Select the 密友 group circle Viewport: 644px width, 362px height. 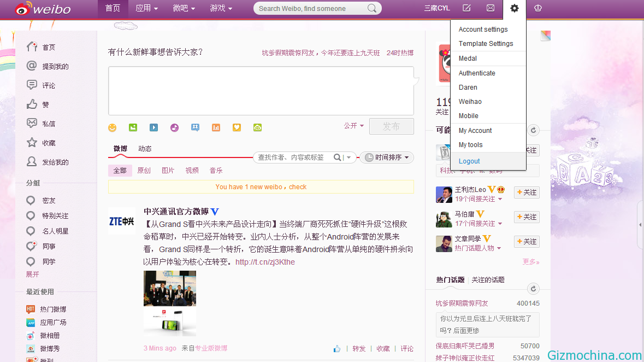point(31,200)
